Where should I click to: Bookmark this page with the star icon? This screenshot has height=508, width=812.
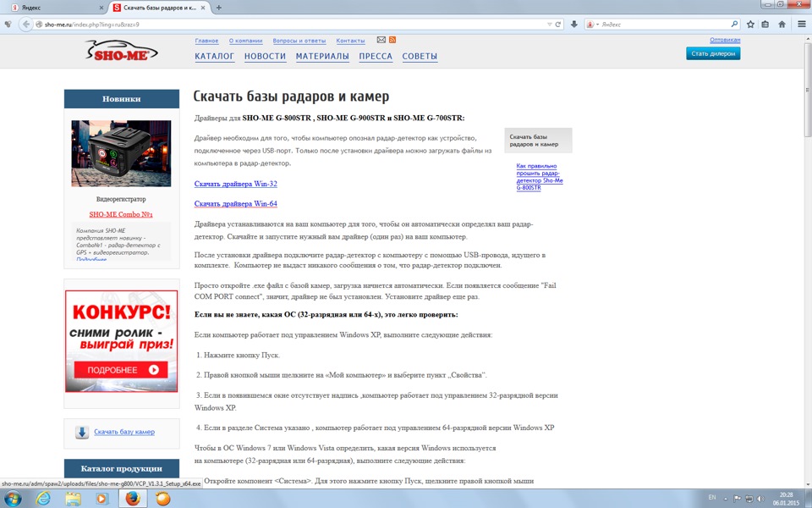click(750, 25)
